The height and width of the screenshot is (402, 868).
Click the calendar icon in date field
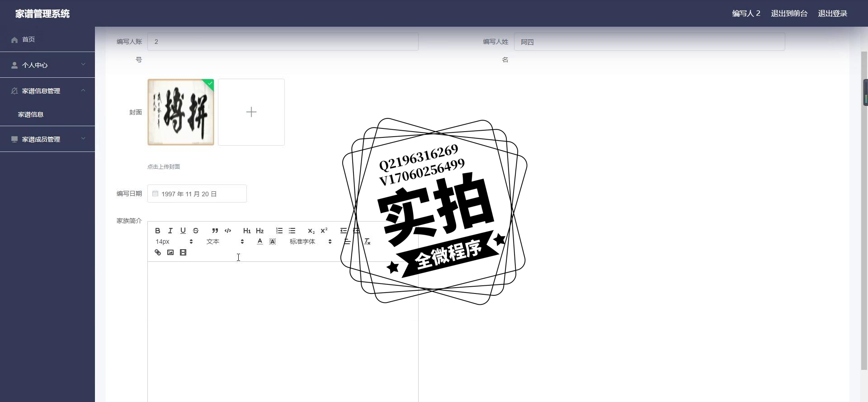155,194
